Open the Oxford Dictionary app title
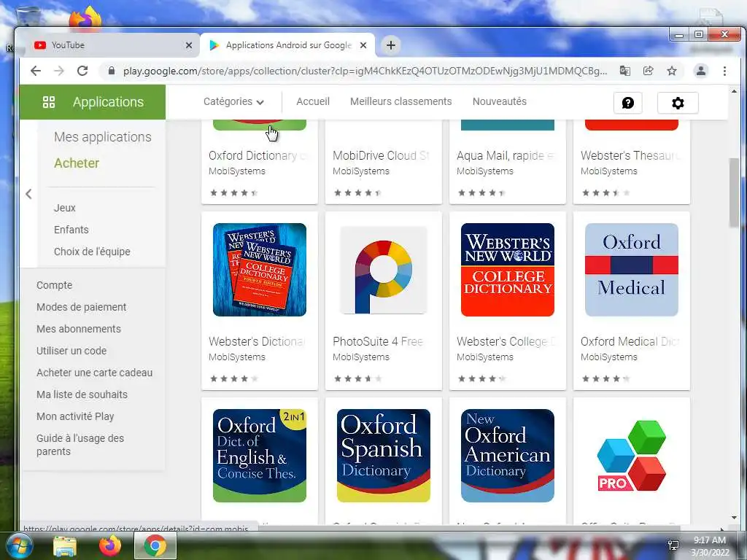Screen dimensions: 747x560 tap(259, 156)
